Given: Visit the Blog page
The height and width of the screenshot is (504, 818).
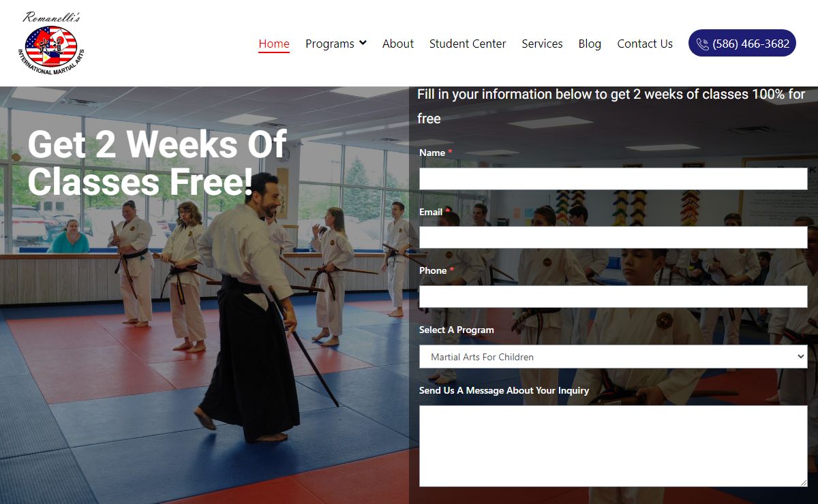Looking at the screenshot, I should [590, 44].
